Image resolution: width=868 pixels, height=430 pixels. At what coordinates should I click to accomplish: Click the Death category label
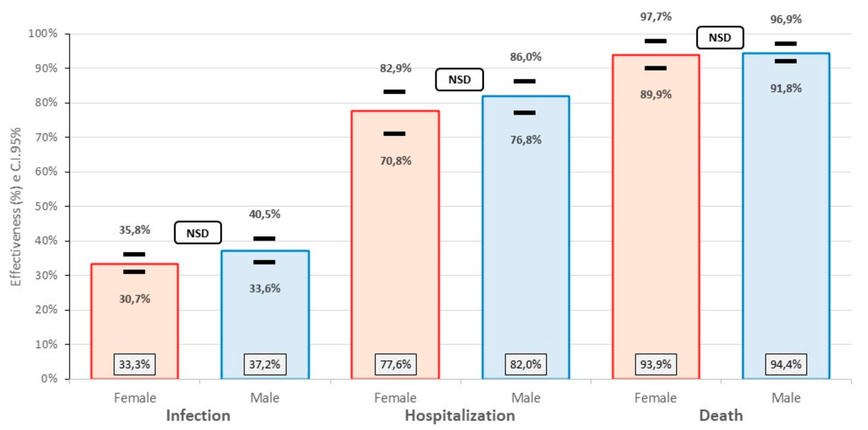(x=721, y=415)
